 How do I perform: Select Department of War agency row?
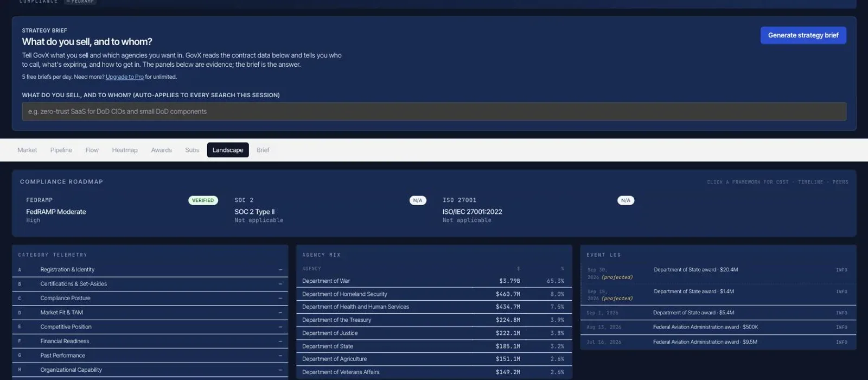[434, 281]
